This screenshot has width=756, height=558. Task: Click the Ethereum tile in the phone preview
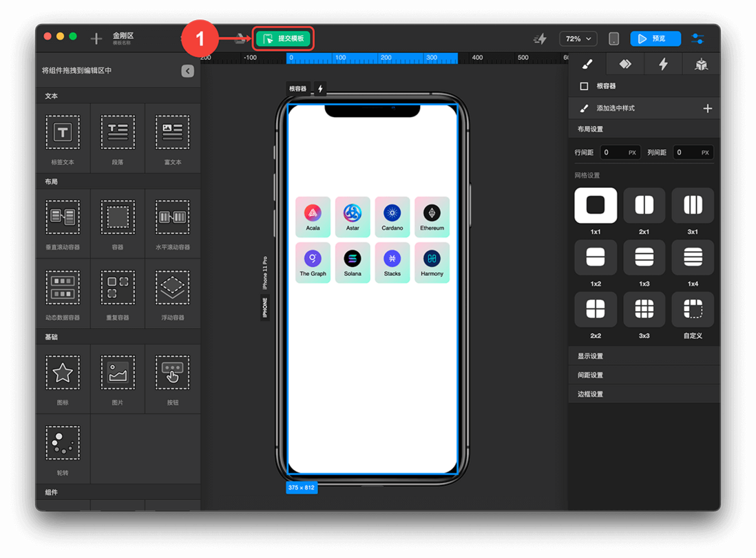click(432, 217)
